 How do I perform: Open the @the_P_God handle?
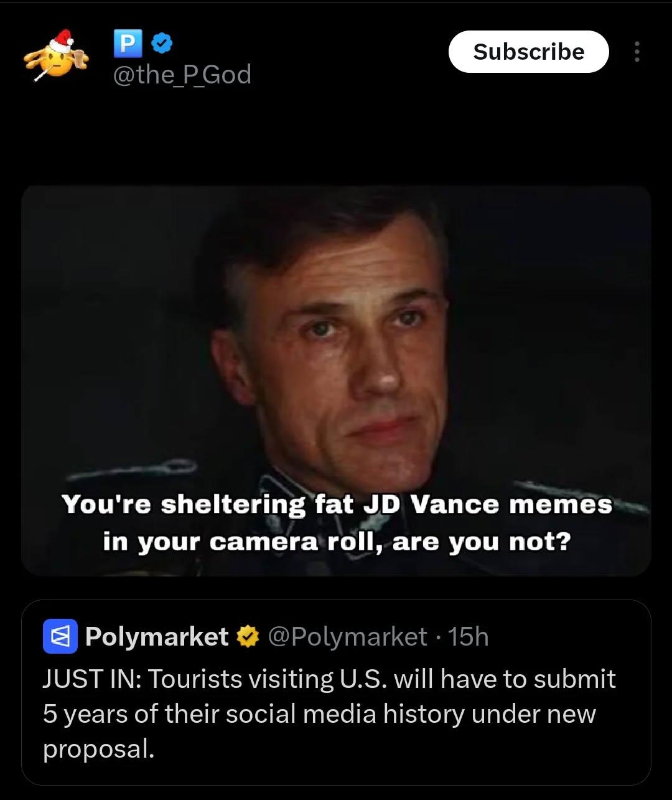coord(182,75)
